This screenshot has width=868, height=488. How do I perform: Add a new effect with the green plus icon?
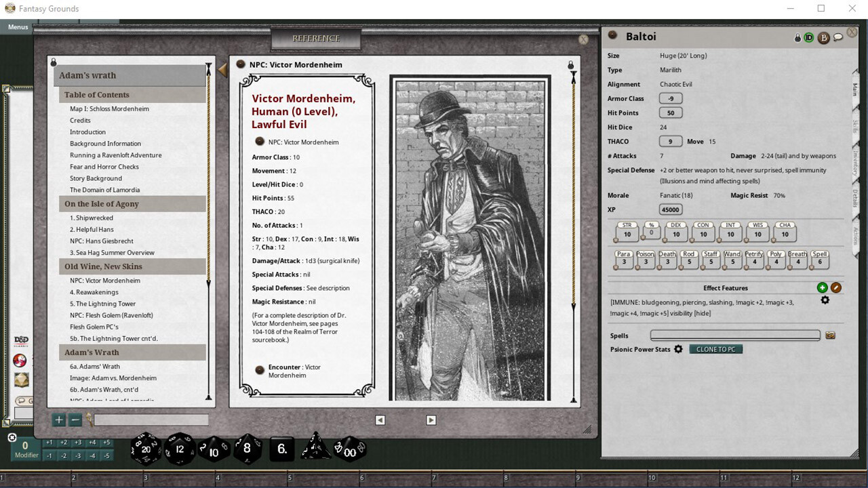click(822, 287)
